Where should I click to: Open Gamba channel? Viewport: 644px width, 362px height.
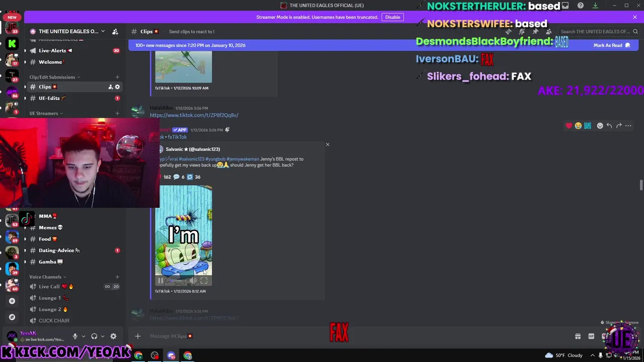point(74,262)
